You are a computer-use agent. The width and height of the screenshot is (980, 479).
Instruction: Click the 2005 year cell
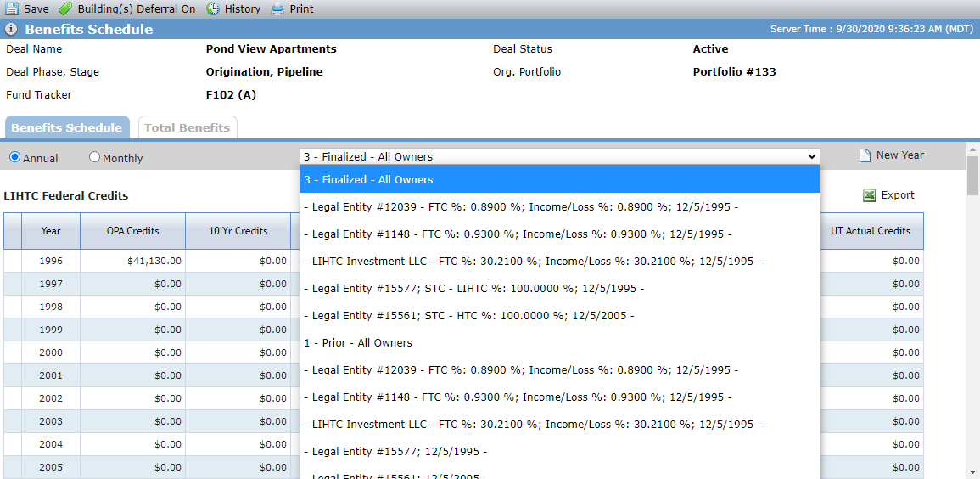click(51, 466)
